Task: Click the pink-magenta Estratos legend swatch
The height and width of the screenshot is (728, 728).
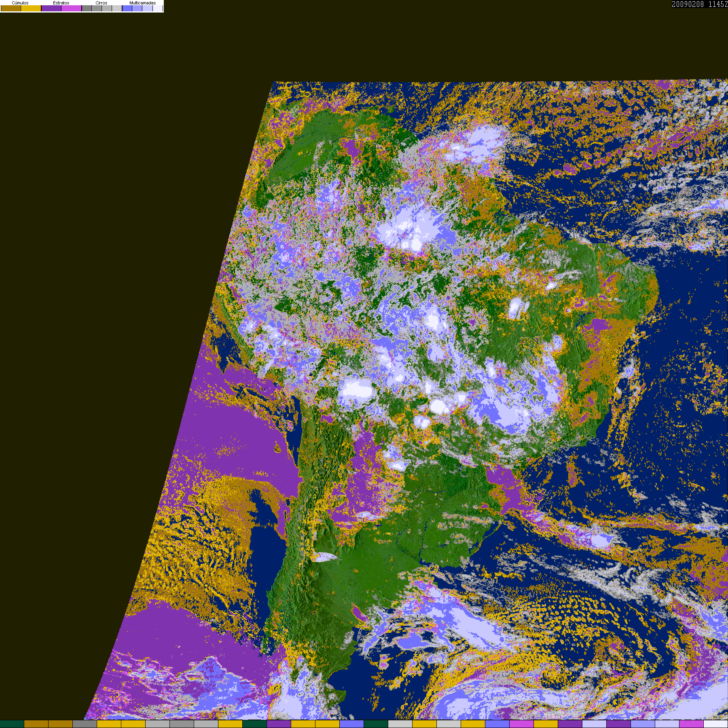Action: (x=71, y=8)
